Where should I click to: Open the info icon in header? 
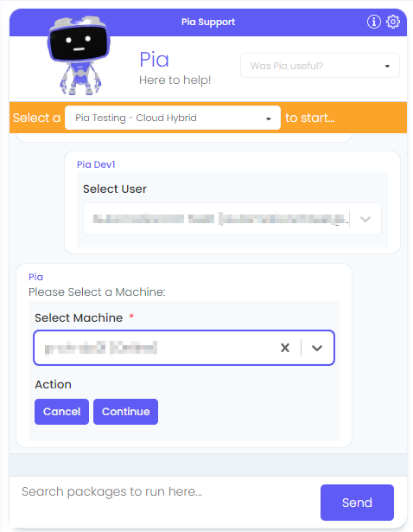(374, 22)
